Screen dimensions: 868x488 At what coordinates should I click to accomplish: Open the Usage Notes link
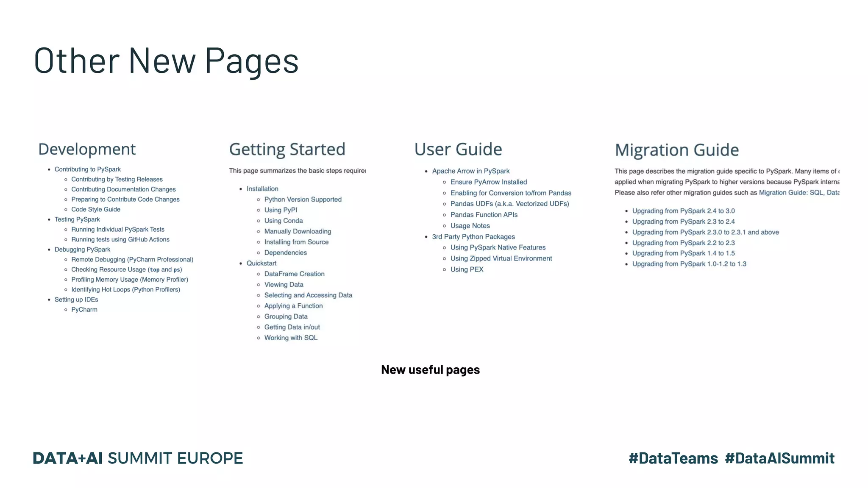point(470,226)
